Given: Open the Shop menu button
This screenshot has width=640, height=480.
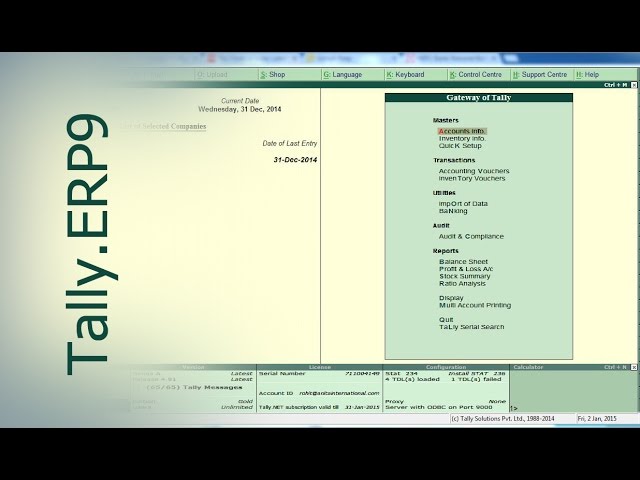Looking at the screenshot, I should (289, 75).
